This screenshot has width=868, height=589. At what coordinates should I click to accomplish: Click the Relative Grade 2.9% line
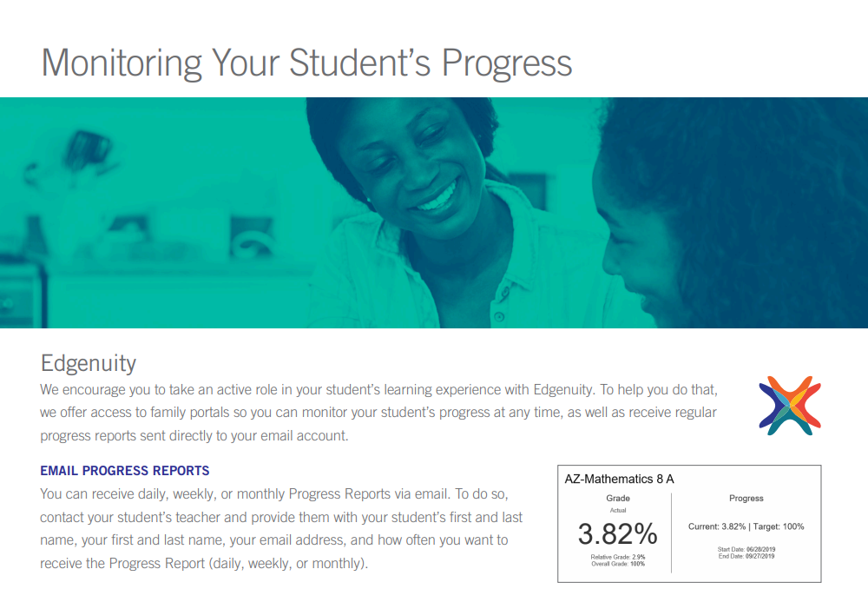[618, 557]
